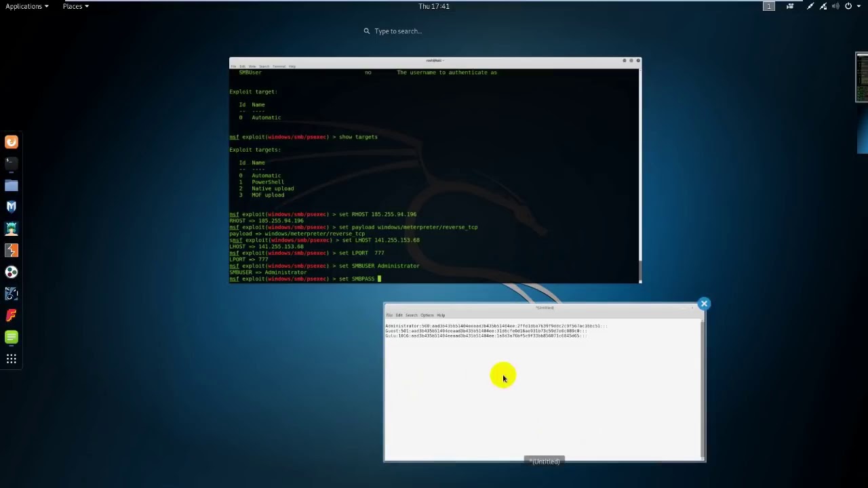Viewport: 868px width, 488px height.
Task: Click 'set SMBPASS' prompt line in terminal
Action: tap(305, 279)
